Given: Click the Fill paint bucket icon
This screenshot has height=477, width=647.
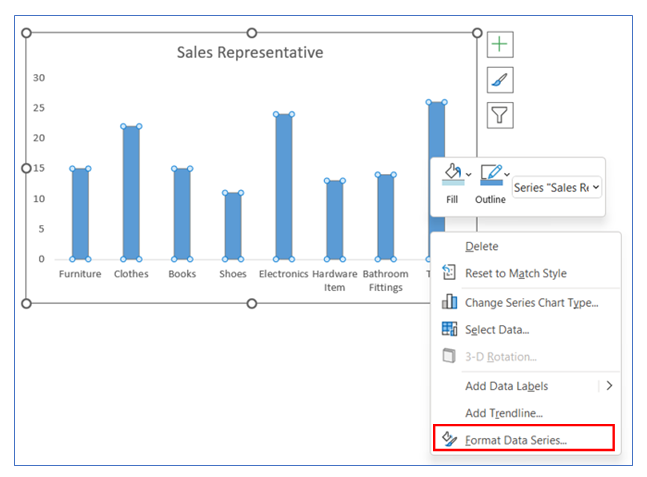Looking at the screenshot, I should [453, 173].
